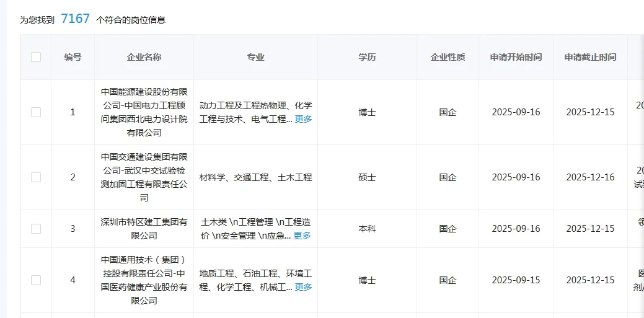Click start date 2025-09-16 in row 3

click(516, 229)
